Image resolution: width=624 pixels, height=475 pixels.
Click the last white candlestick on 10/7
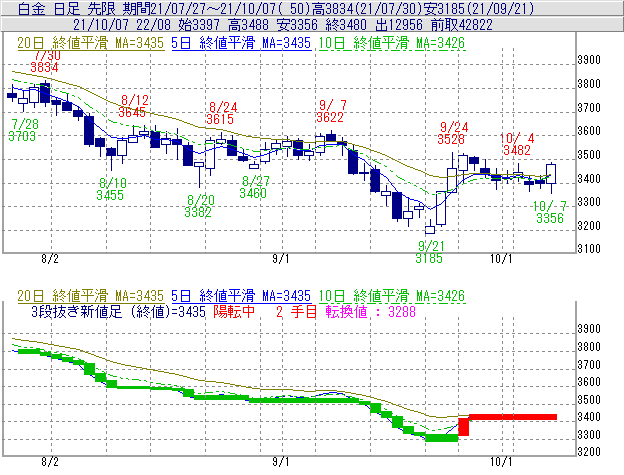pyautogui.click(x=551, y=174)
